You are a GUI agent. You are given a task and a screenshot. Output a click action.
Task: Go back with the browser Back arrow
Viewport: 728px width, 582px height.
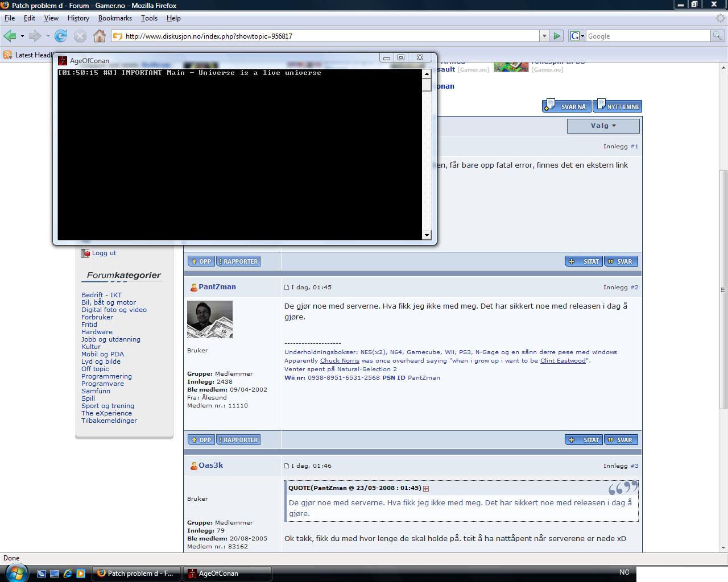click(x=10, y=36)
